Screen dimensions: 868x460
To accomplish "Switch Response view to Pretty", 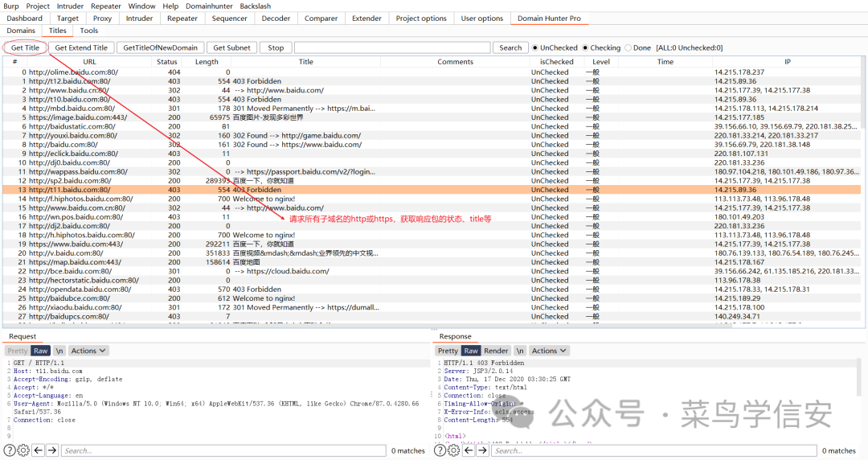I will pyautogui.click(x=448, y=351).
